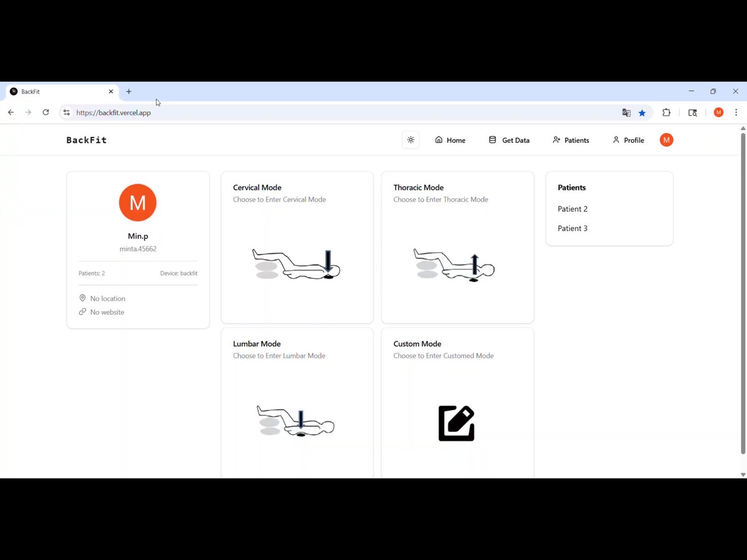The image size is (747, 560).
Task: Navigate to the Patients page
Action: click(x=571, y=140)
